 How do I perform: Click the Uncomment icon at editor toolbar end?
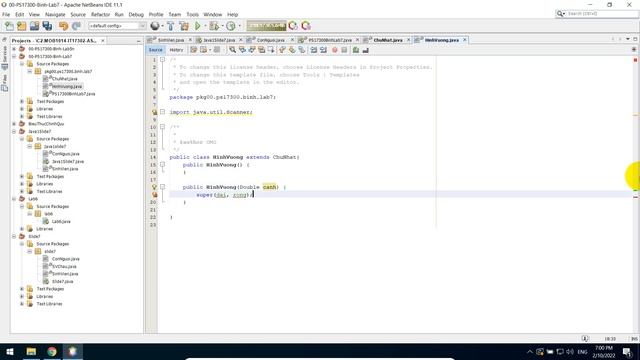365,50
